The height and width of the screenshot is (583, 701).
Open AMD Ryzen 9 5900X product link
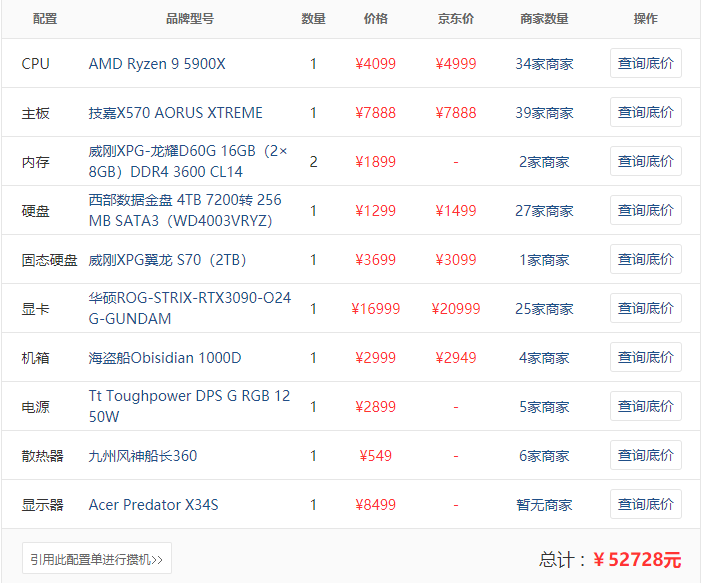click(x=157, y=64)
